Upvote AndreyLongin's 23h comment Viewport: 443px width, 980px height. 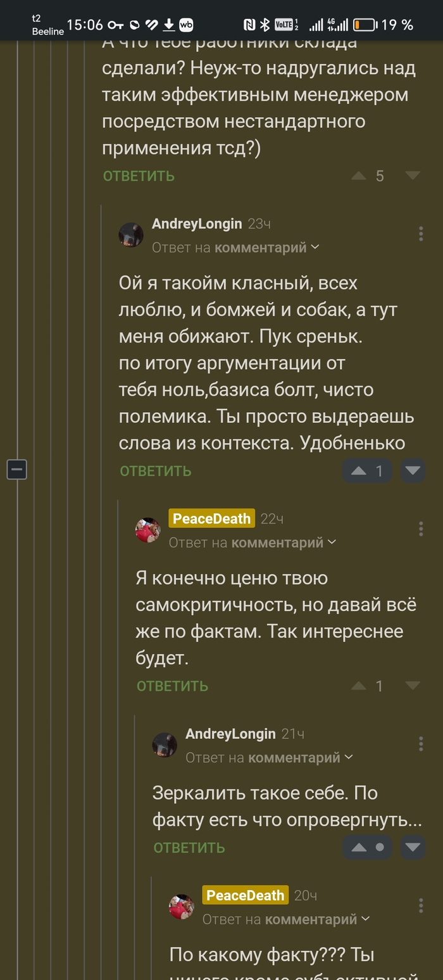point(359,470)
